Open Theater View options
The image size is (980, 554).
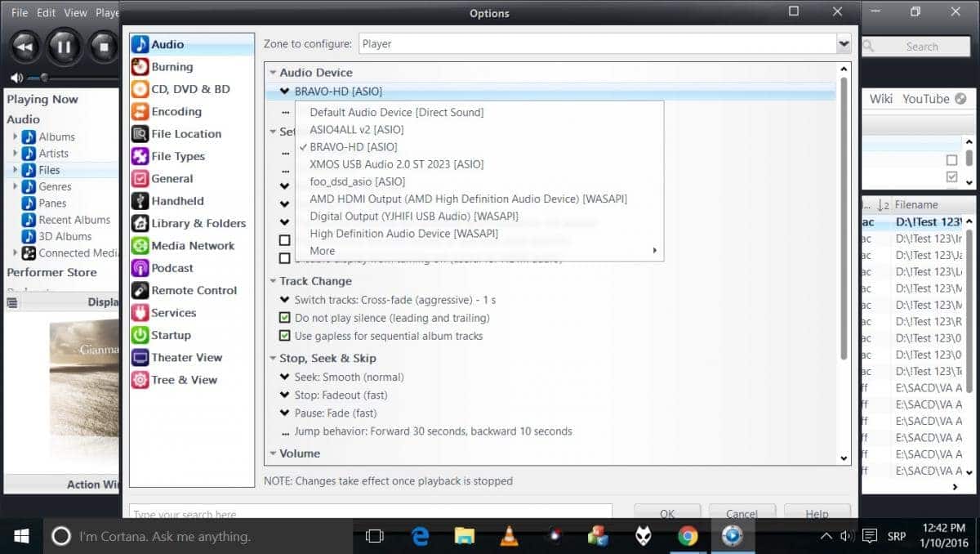pos(192,357)
